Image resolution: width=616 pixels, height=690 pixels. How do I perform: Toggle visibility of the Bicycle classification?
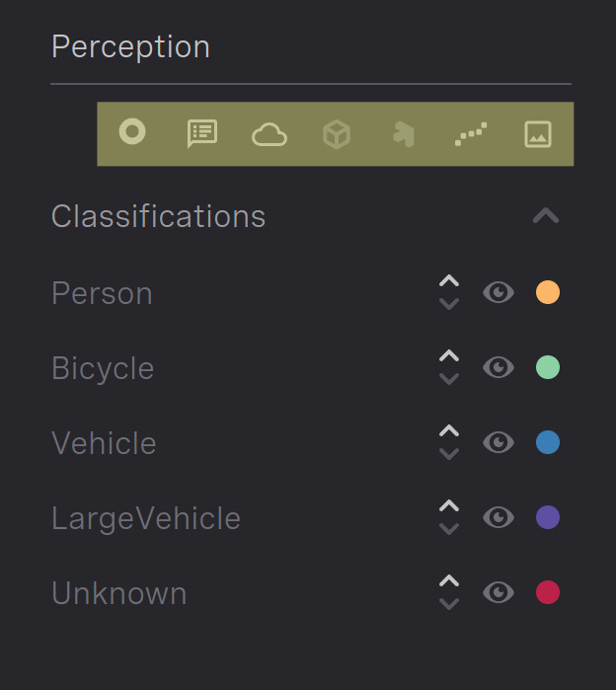click(x=499, y=367)
